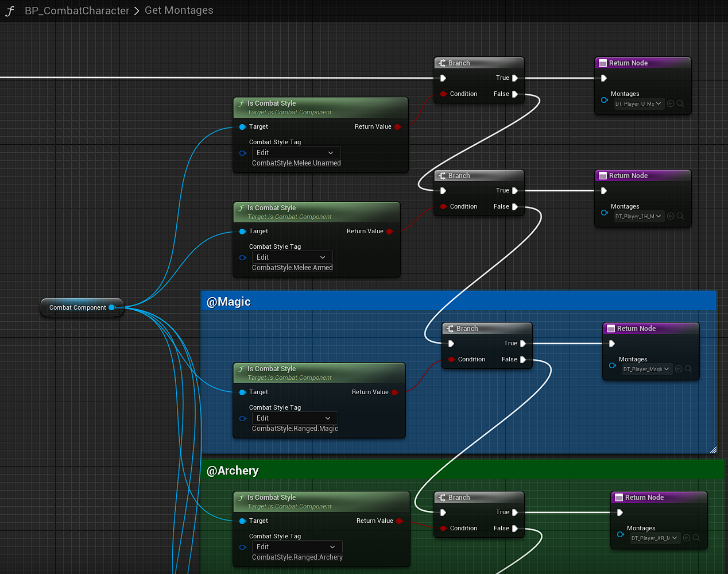Click the BP_CombatCharacter breadcrumb

click(77, 11)
